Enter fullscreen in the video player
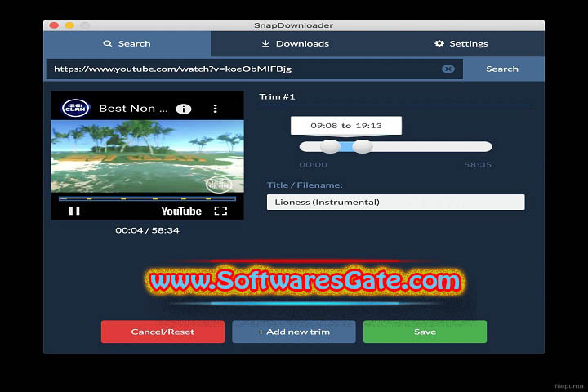Screen dimensions: 588x392 pos(220,211)
